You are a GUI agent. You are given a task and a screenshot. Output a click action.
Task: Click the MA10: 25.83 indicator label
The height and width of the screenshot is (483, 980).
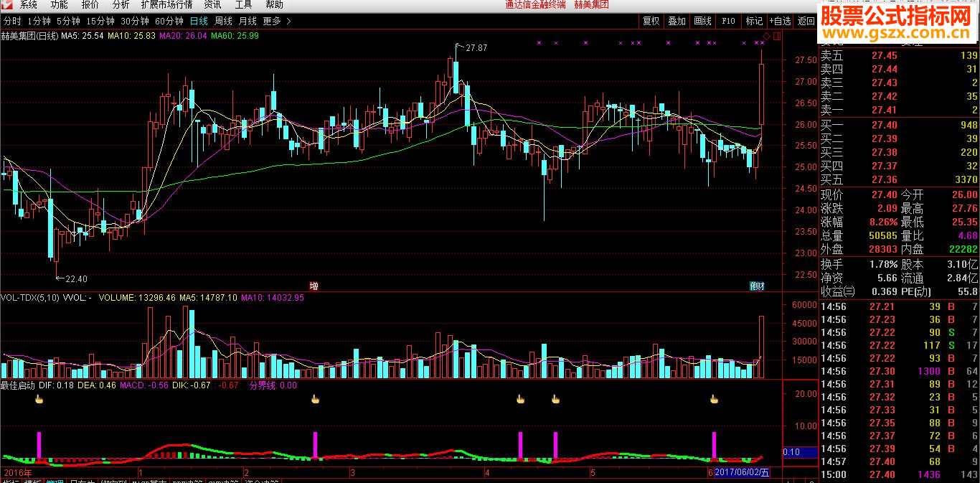coord(131,35)
